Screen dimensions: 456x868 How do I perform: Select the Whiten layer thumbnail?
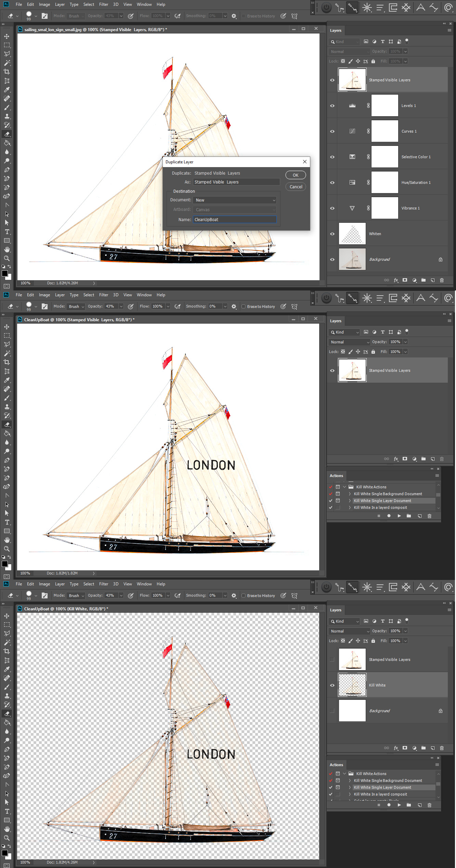tap(352, 234)
